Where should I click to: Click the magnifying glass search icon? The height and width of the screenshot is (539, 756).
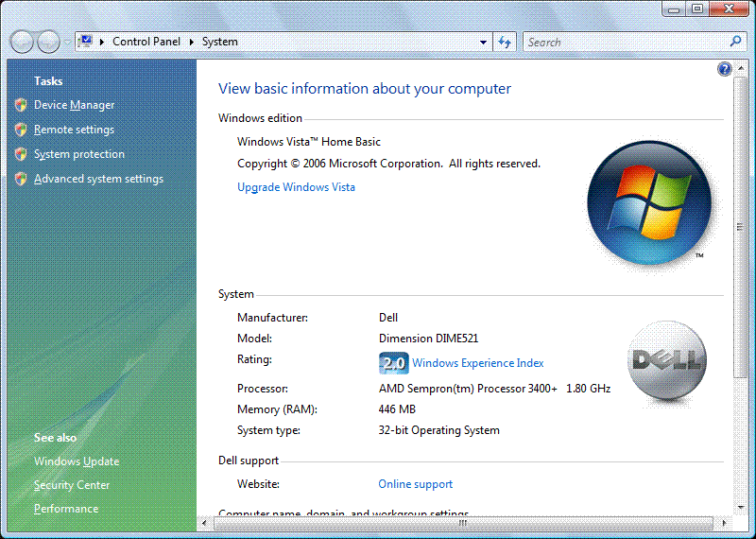(x=736, y=42)
